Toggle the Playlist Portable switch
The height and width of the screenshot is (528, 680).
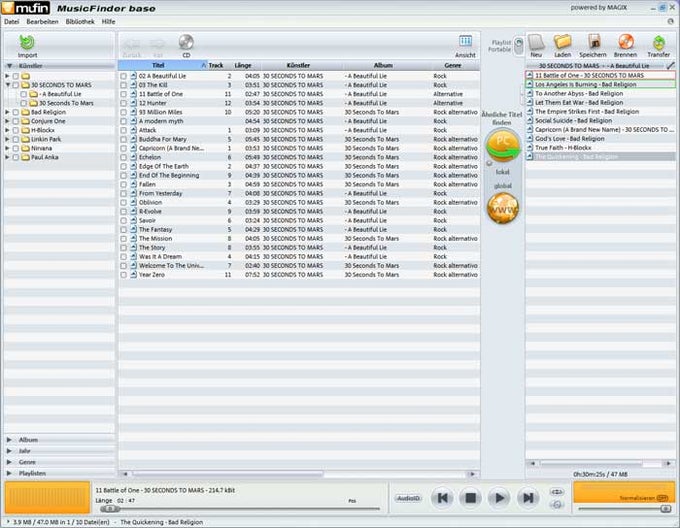click(519, 46)
